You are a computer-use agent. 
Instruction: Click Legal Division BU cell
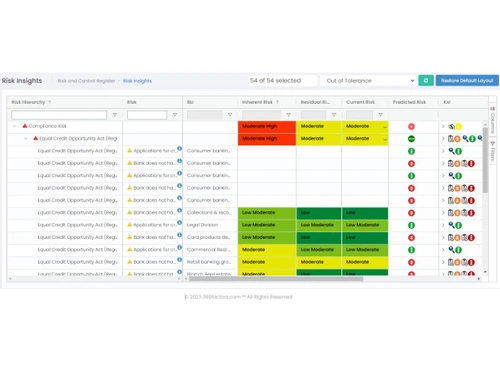point(210,225)
